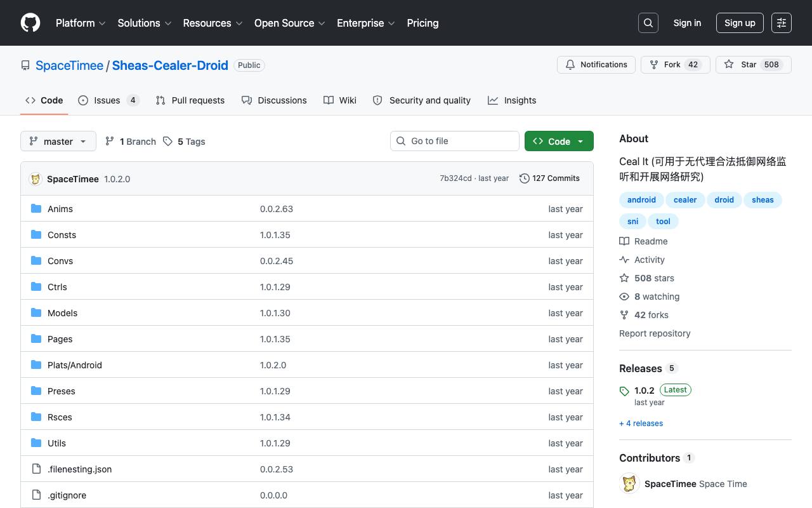
Task: Click the Anims folder icon
Action: pos(36,208)
